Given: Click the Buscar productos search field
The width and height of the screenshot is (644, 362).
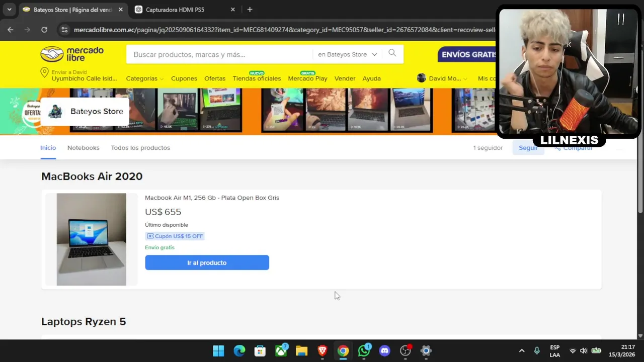Looking at the screenshot, I should click(x=219, y=54).
